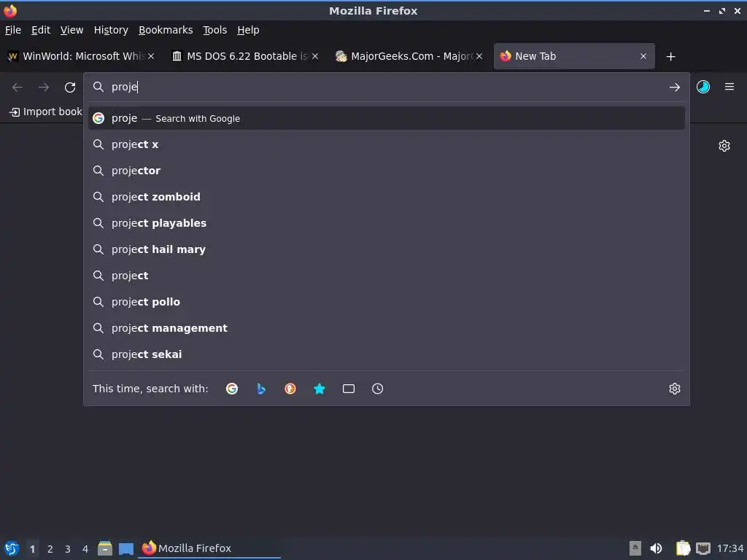Search open Tabs using the rectangle icon

pos(348,389)
